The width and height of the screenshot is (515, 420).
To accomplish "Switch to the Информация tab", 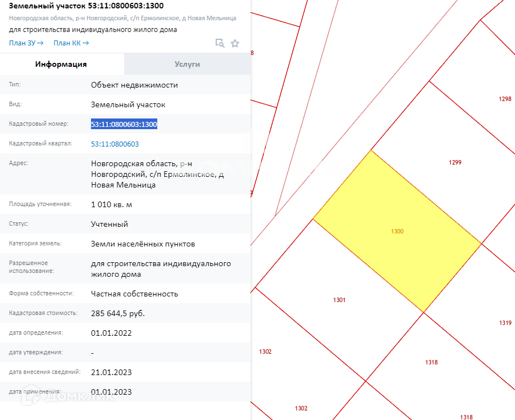I will click(61, 64).
